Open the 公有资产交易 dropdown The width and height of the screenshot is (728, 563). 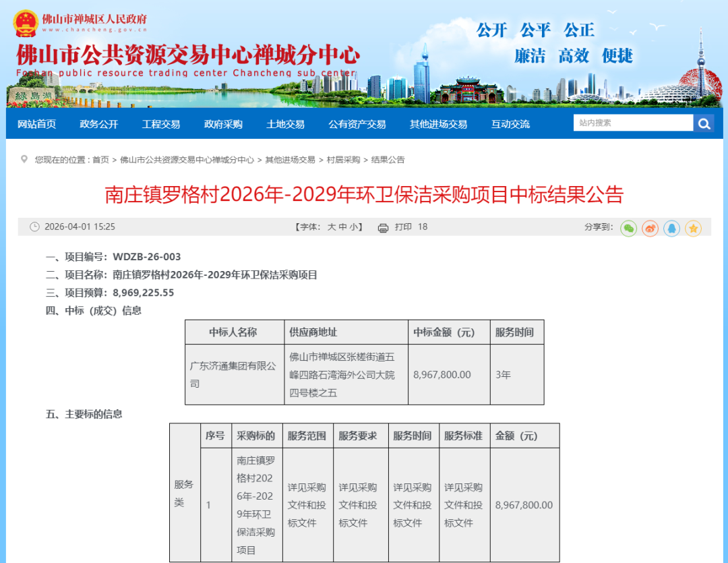point(357,123)
